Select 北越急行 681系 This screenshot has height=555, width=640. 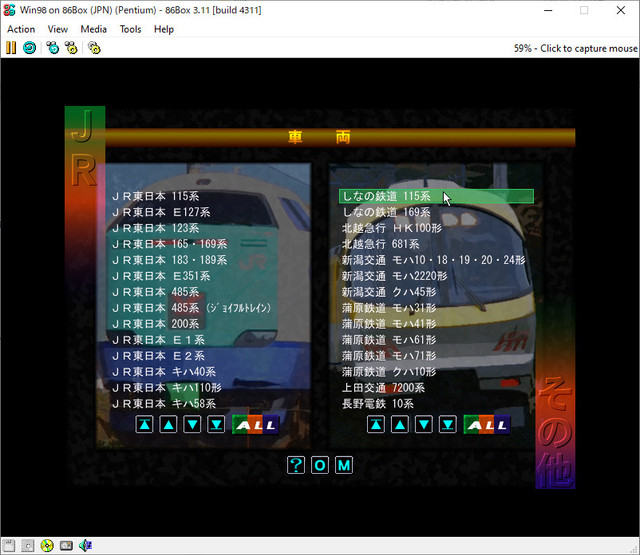(x=380, y=244)
